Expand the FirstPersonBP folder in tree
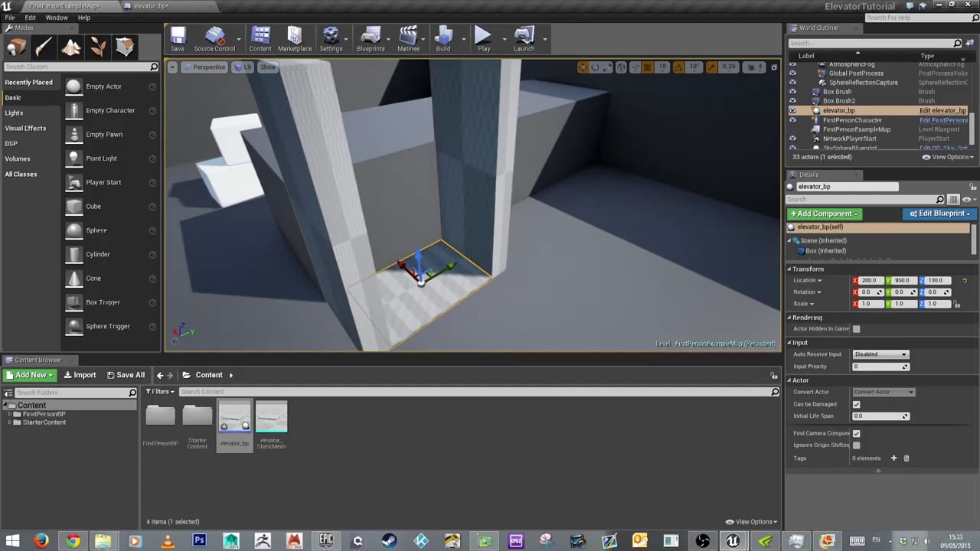The height and width of the screenshot is (551, 980). (10, 414)
